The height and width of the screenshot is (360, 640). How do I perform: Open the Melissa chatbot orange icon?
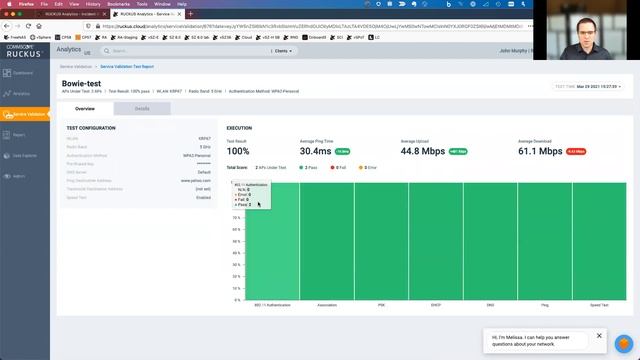click(624, 344)
